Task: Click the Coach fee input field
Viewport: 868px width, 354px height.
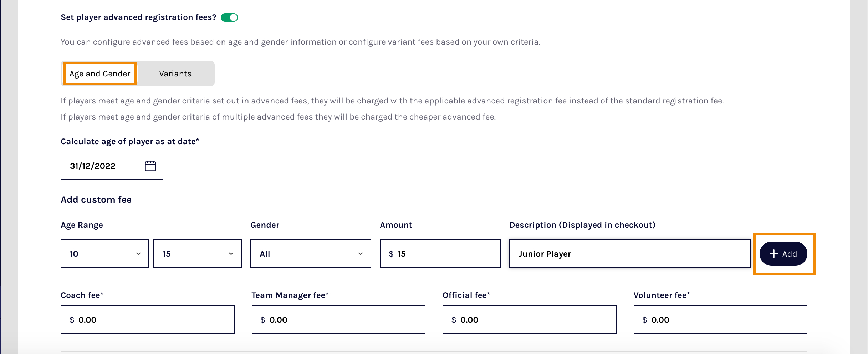Action: (147, 319)
